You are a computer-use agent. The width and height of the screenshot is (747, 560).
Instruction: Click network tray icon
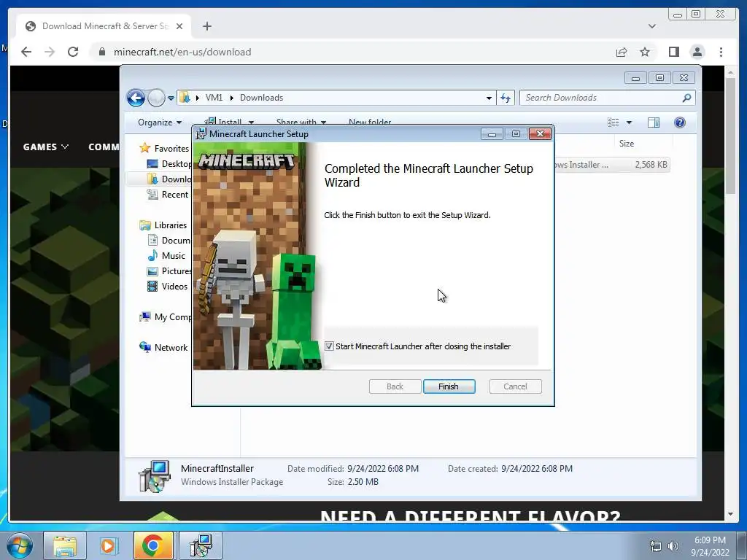[656, 546]
